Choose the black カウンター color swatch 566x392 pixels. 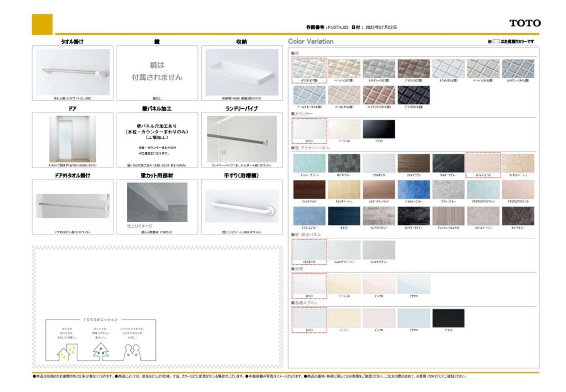379,129
